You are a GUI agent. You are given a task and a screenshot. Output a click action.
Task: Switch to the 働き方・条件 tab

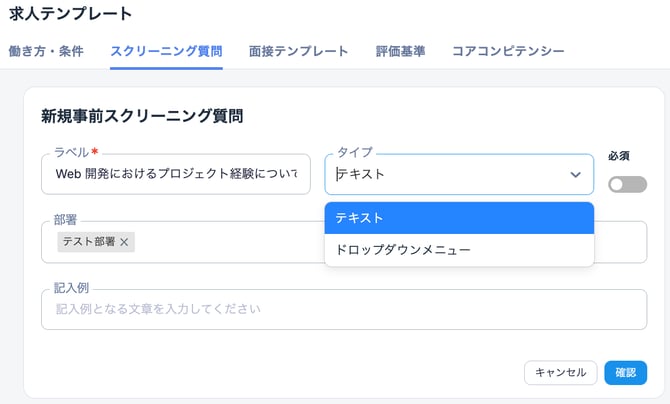[x=46, y=51]
